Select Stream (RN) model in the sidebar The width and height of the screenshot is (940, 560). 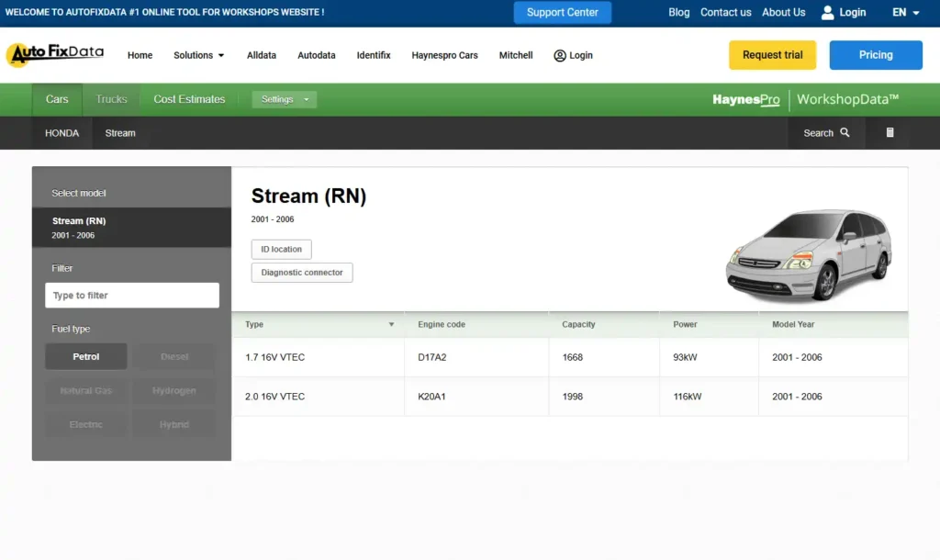(x=131, y=228)
